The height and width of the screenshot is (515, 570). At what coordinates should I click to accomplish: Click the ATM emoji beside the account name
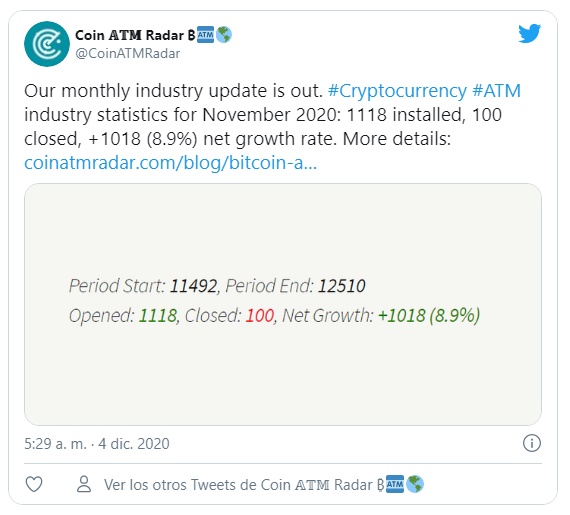coord(205,35)
